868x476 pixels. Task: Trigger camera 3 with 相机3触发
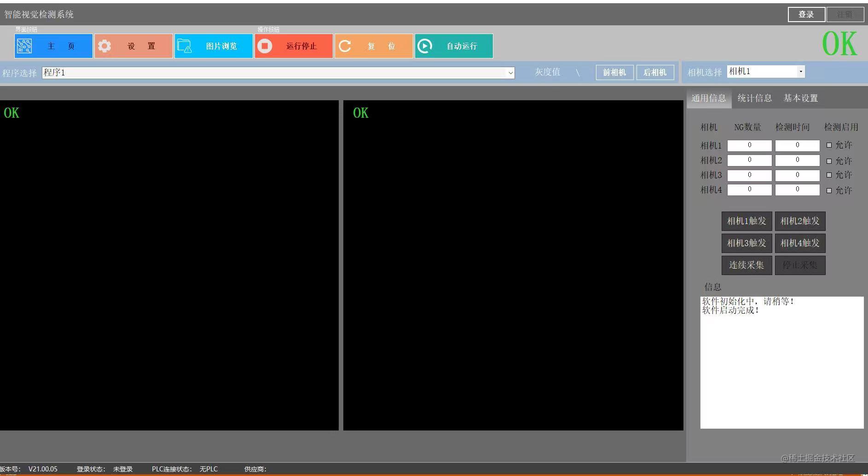tap(746, 243)
